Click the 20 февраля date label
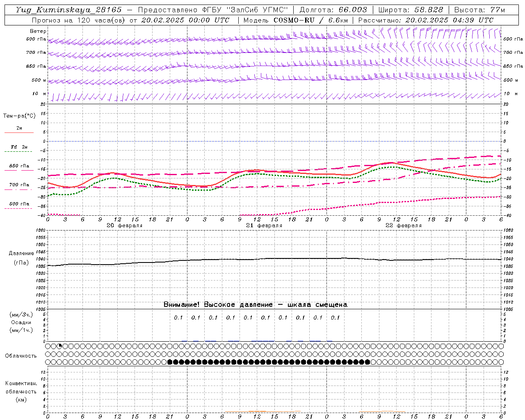Viewport: 525px width, 420px height. pos(125,226)
